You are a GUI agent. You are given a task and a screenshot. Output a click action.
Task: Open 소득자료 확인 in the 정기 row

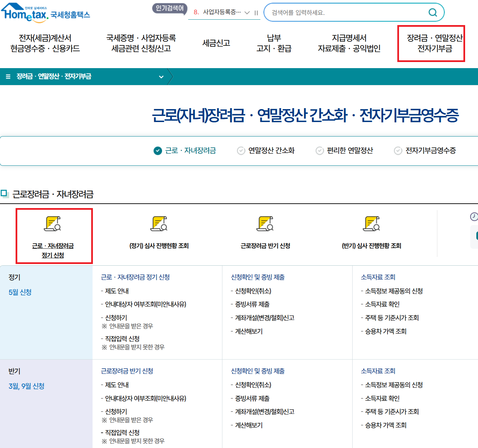coord(382,304)
